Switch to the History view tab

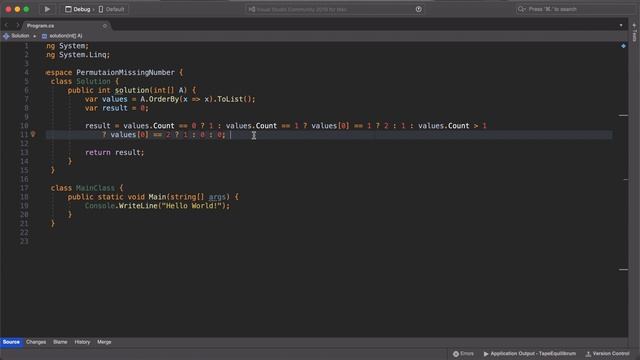(x=82, y=342)
